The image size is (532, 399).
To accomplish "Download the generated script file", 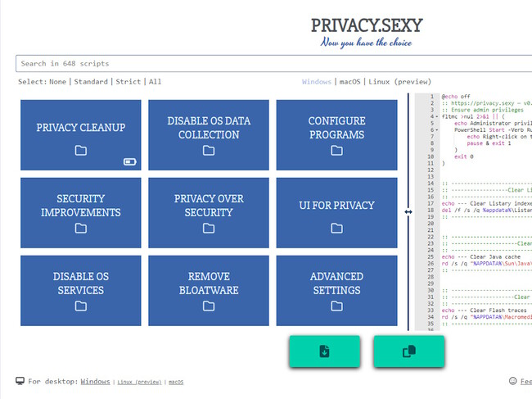I will click(324, 351).
